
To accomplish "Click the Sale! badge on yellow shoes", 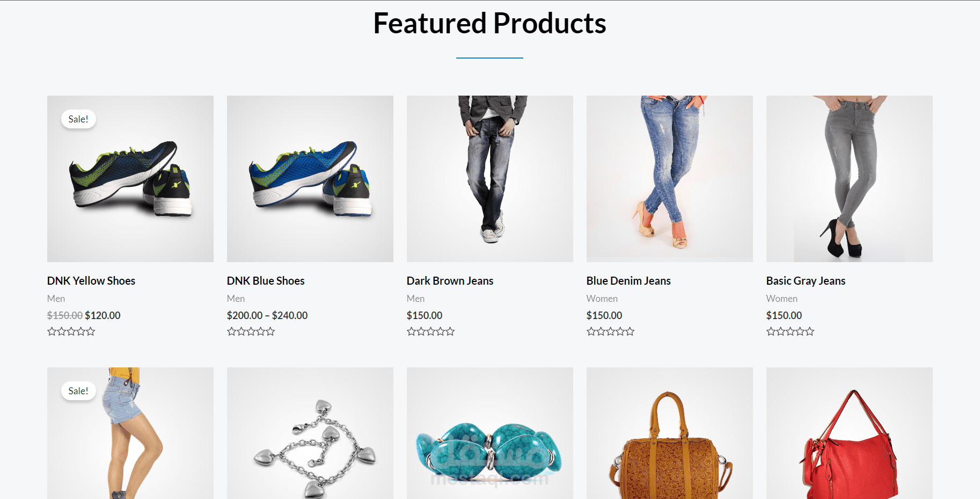I will pyautogui.click(x=78, y=119).
